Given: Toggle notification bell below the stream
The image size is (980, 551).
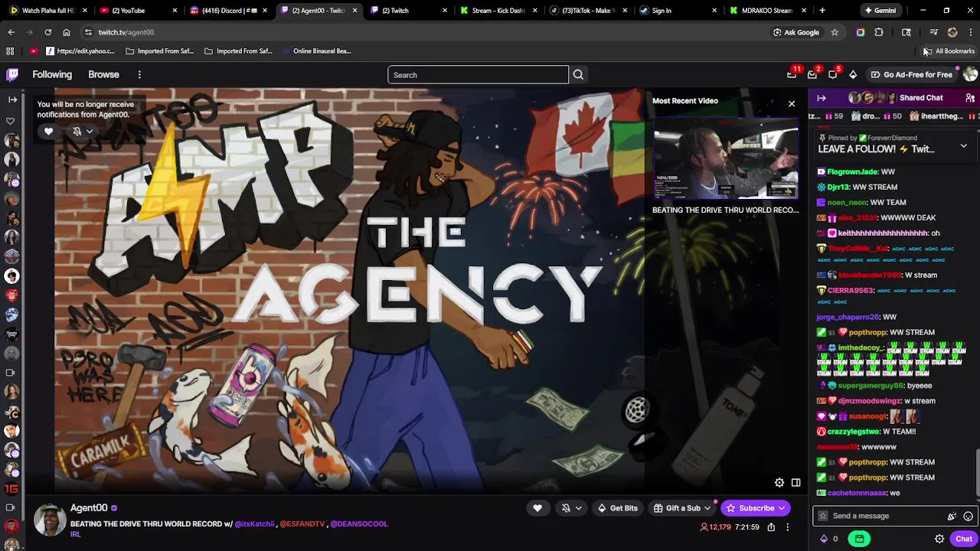Looking at the screenshot, I should tap(566, 508).
